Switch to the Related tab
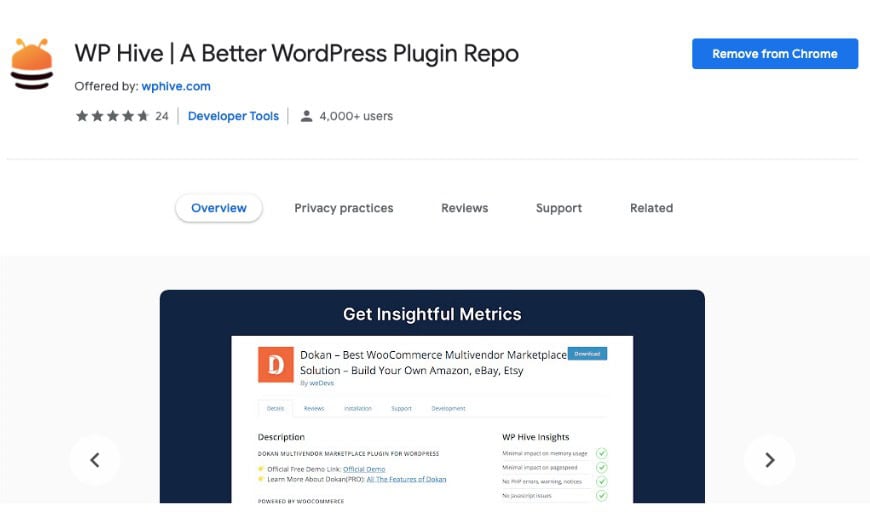This screenshot has height=530, width=870. [x=651, y=208]
